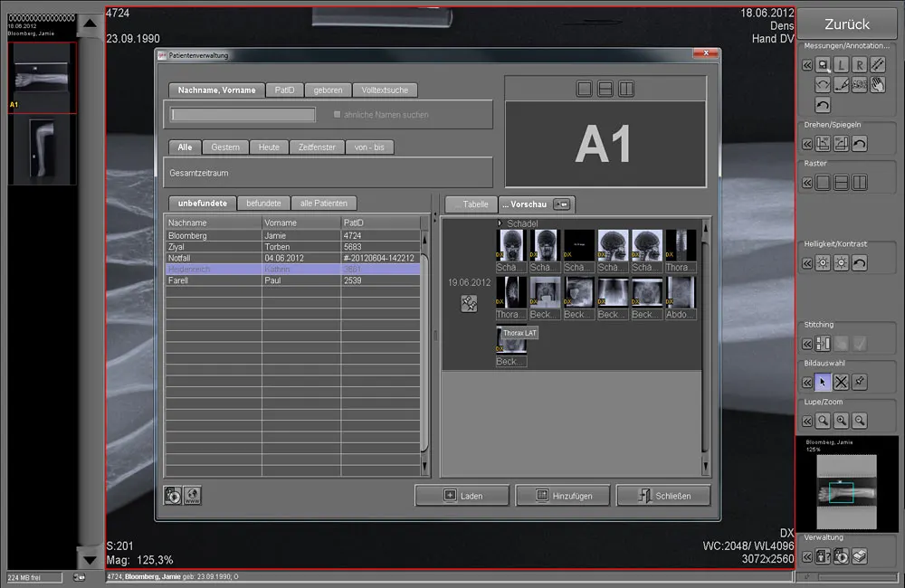Click the first sun icon in Helligkeit/Kontrast

coord(823,263)
